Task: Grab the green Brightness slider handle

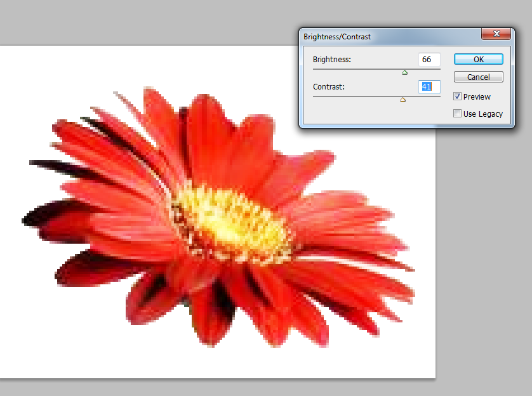Action: [405, 72]
